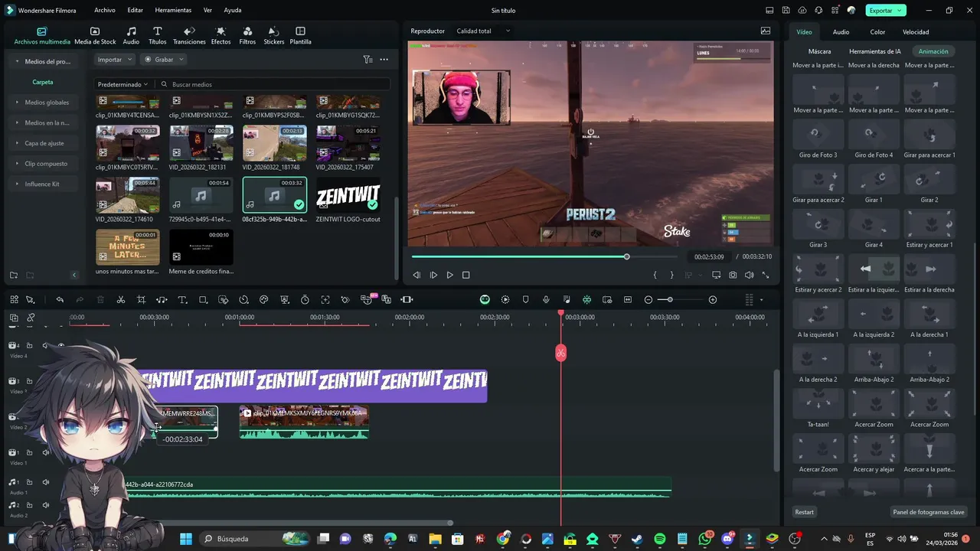Toggle lock on the Audio 2 track
This screenshot has width=980, height=551.
point(29,505)
